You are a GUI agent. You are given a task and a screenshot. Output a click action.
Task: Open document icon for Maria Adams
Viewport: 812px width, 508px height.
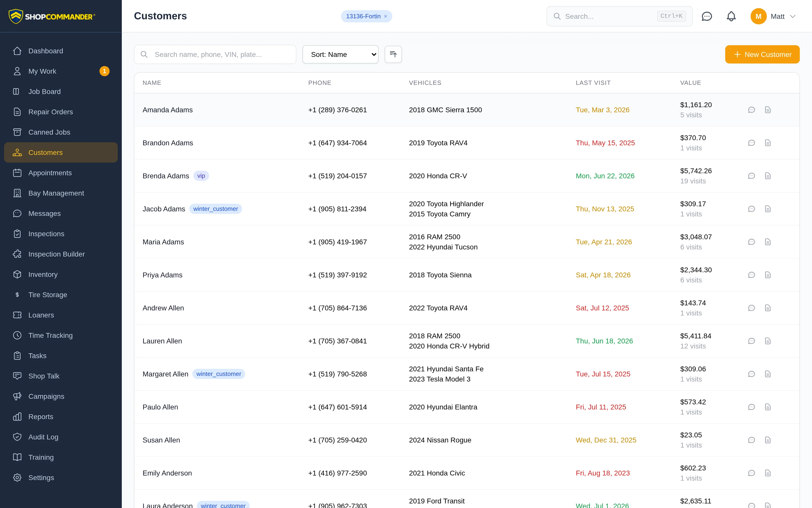[768, 242]
